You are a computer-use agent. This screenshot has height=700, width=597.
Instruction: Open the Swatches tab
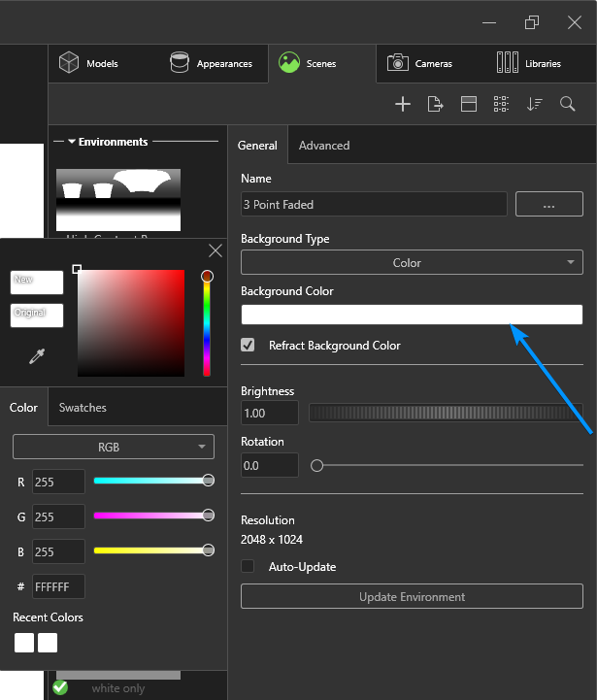83,408
